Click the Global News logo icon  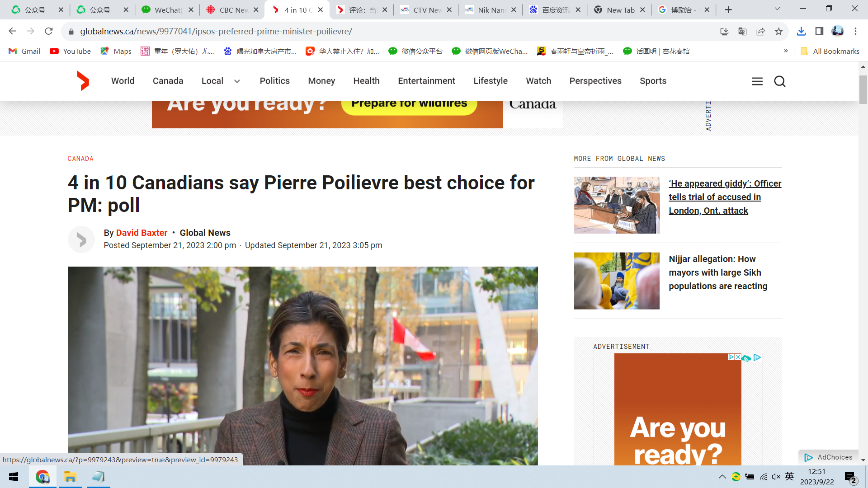pyautogui.click(x=83, y=81)
